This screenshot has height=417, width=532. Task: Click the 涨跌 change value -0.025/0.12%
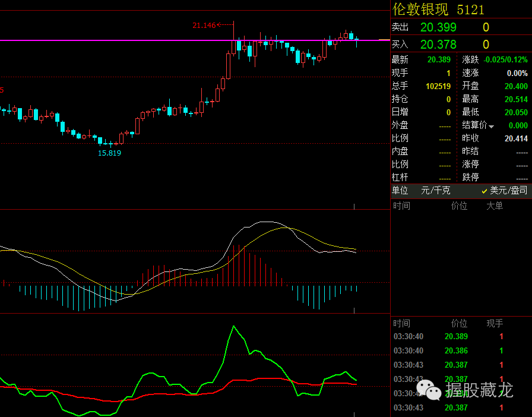pyautogui.click(x=505, y=60)
